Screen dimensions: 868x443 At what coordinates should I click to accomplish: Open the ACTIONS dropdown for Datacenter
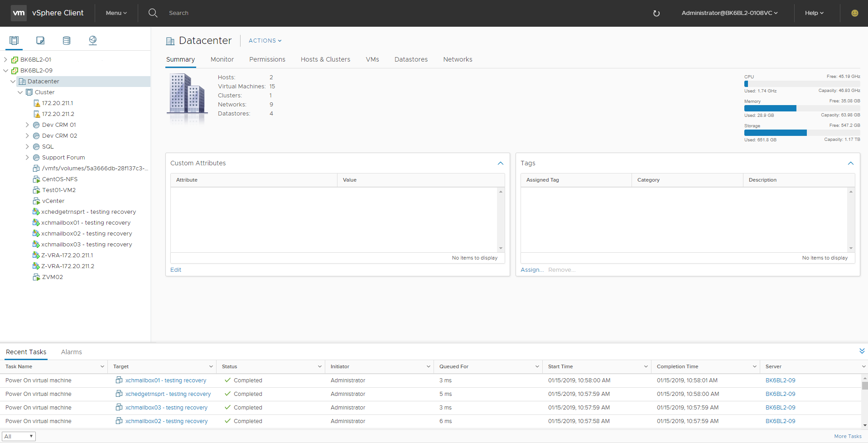click(265, 41)
